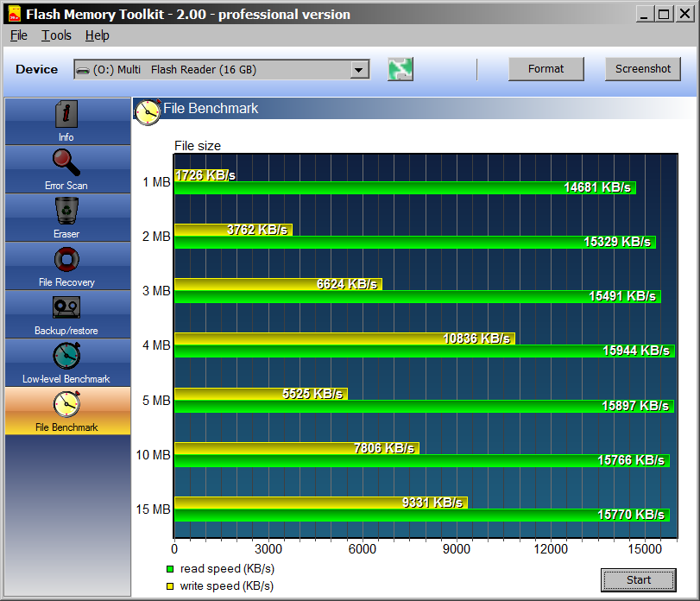Click the Screenshot button
This screenshot has width=700, height=601.
point(642,69)
